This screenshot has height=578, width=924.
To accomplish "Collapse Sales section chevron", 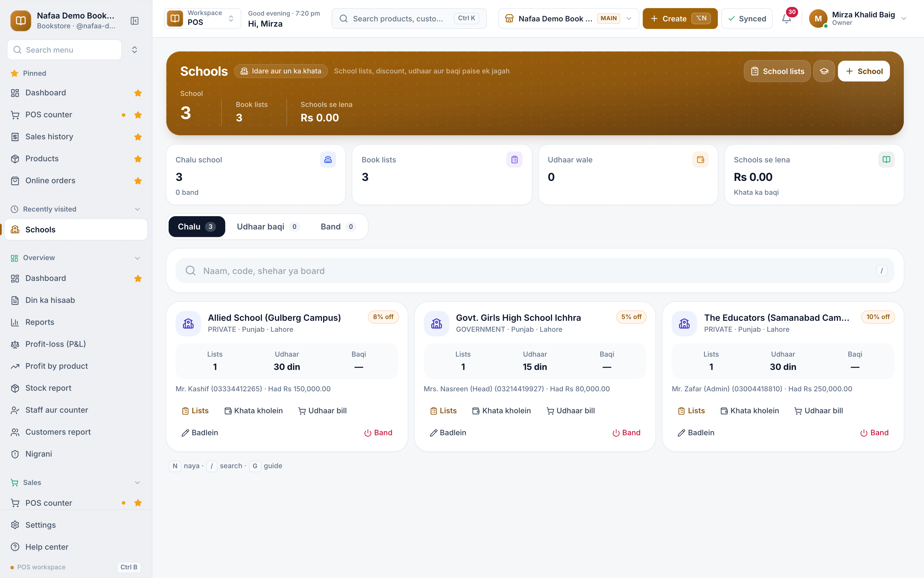I will pos(137,482).
